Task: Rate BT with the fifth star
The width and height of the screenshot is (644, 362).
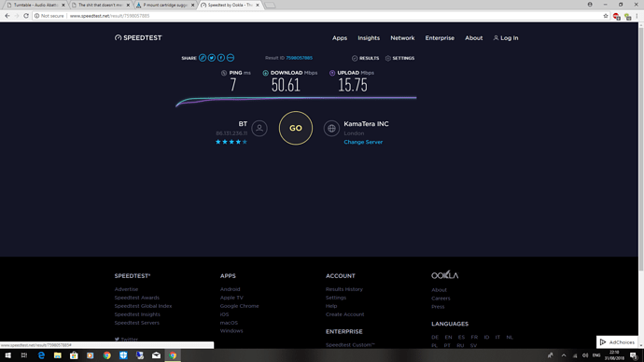Action: [245, 142]
